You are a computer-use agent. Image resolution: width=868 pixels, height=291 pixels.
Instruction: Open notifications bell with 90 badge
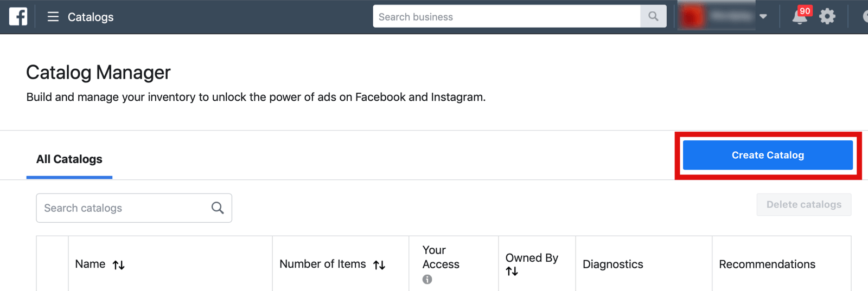click(x=800, y=16)
